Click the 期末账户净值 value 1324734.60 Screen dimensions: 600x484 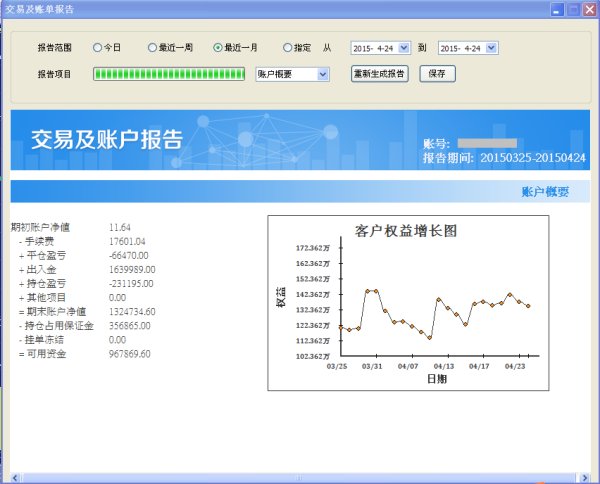[x=130, y=311]
